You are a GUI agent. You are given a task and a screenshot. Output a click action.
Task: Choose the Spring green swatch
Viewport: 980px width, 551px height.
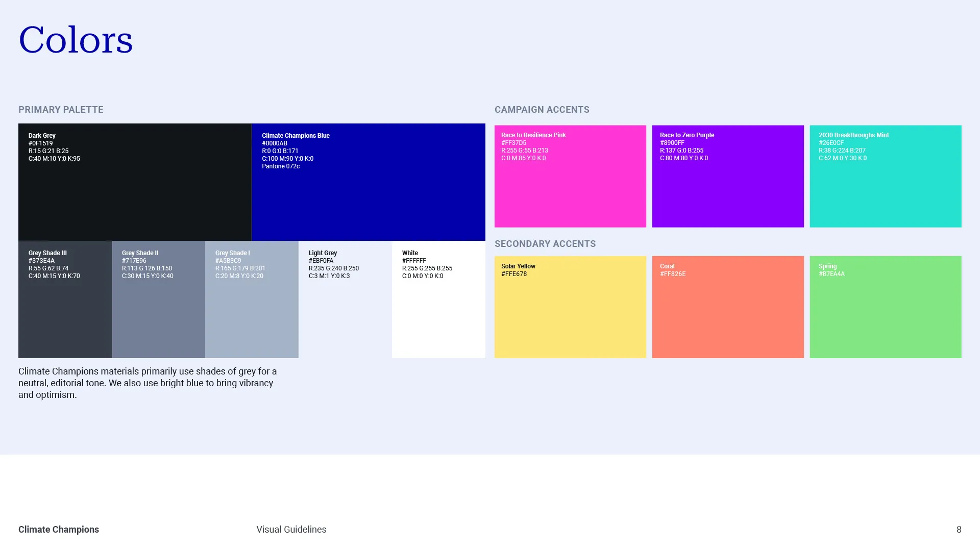886,307
